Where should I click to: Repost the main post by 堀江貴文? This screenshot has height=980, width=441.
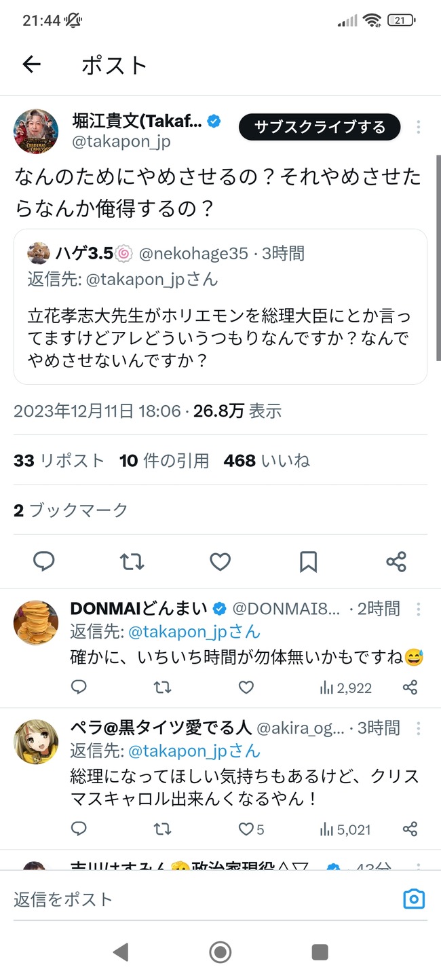(132, 561)
